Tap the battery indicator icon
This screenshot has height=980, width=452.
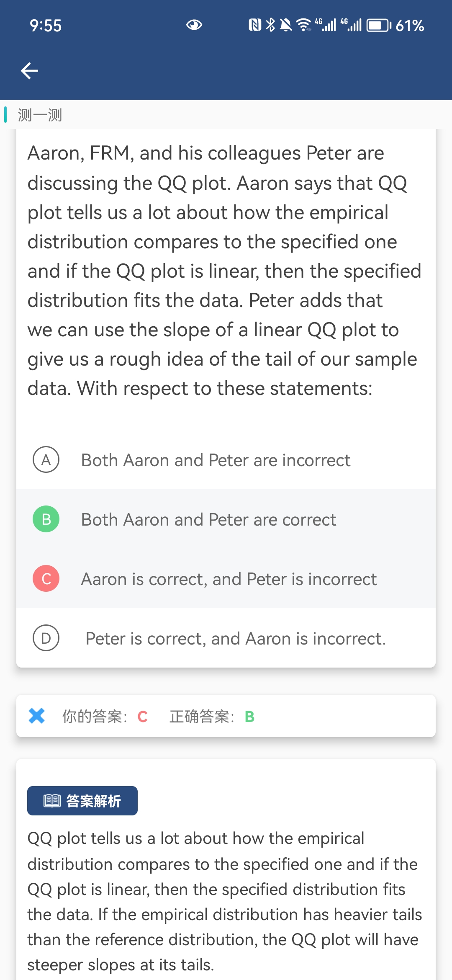pos(378,26)
